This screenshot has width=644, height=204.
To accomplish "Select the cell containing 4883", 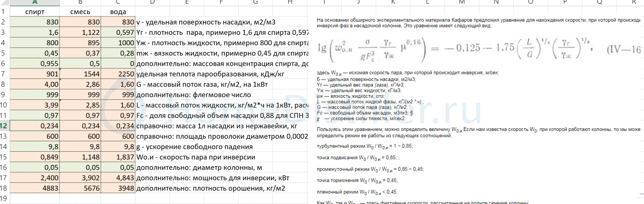I will [x=35, y=188].
